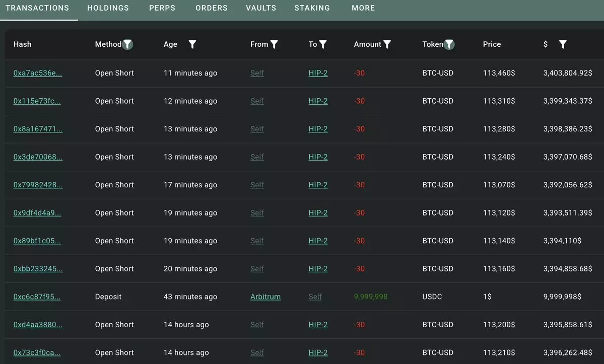Click transaction hash 0x73c3f0ca
Screen dimensions: 604x364
click(37, 352)
